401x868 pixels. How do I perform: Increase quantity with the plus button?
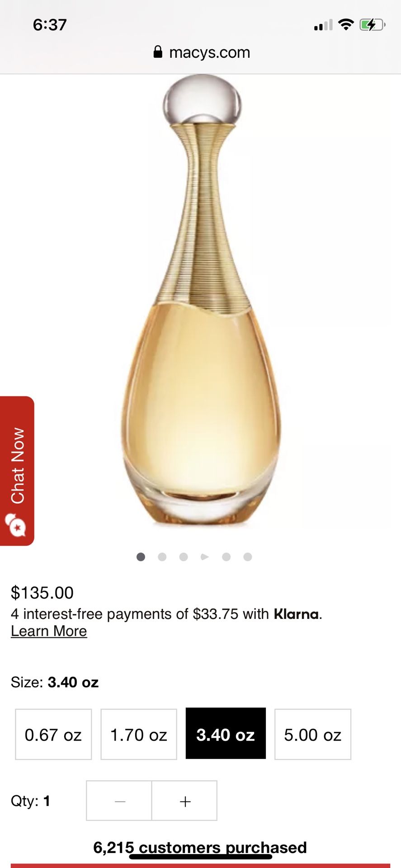pos(184,801)
